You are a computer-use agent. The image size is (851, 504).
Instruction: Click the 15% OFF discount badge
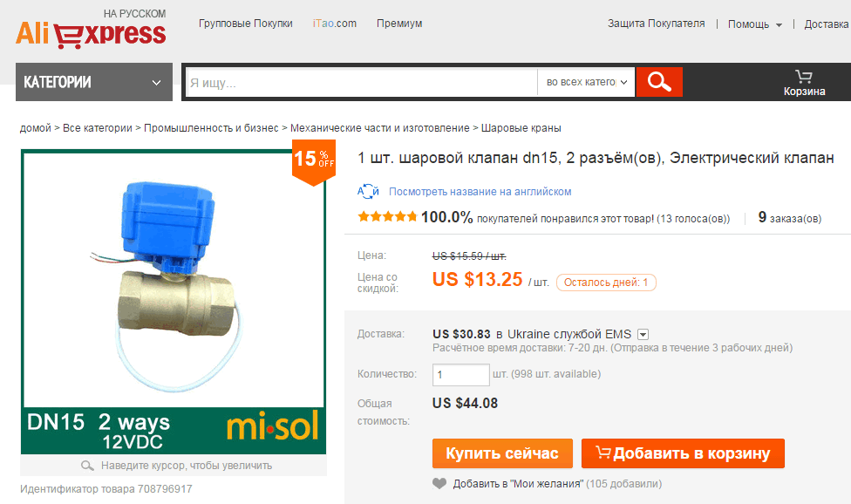pos(314,162)
